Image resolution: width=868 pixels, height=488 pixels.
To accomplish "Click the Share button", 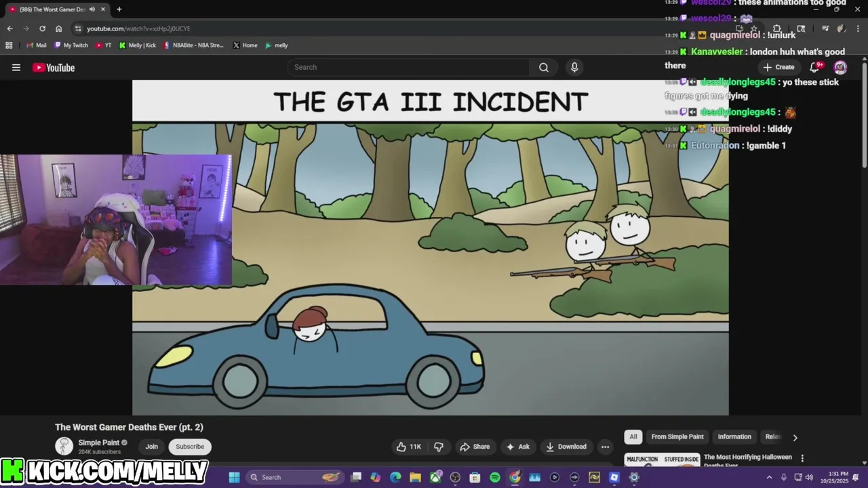I will point(475,447).
